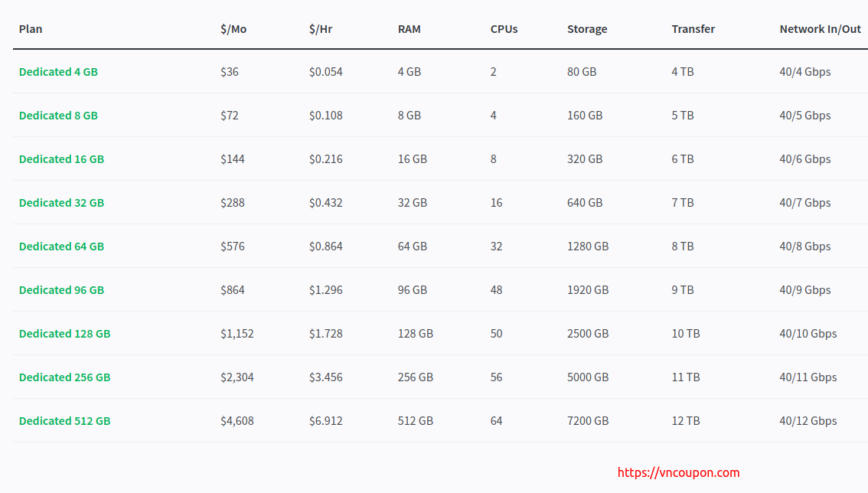Click the CPUs column header
Viewport: 868px width, 493px height.
tap(504, 29)
